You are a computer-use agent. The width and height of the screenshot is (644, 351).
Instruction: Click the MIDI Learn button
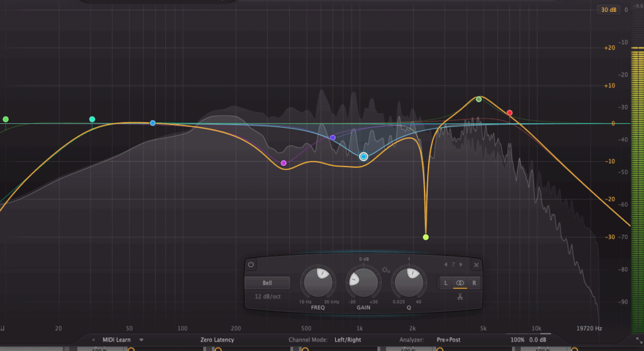click(x=116, y=340)
